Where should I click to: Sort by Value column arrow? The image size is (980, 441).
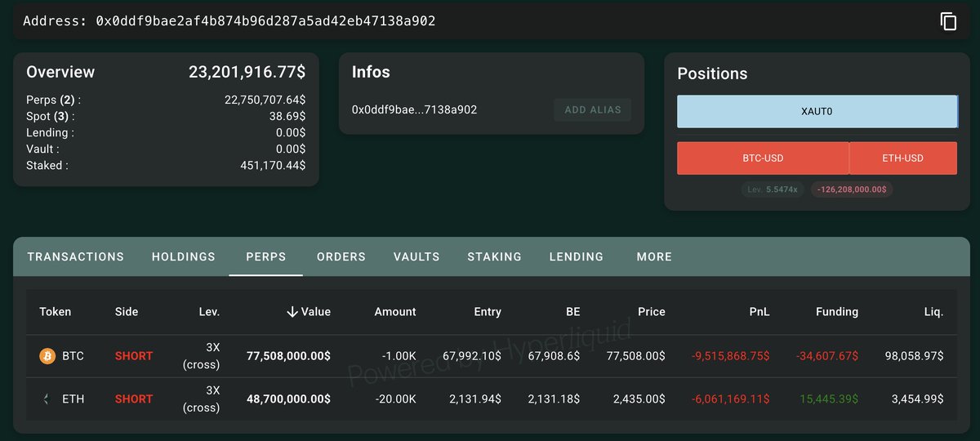(292, 312)
